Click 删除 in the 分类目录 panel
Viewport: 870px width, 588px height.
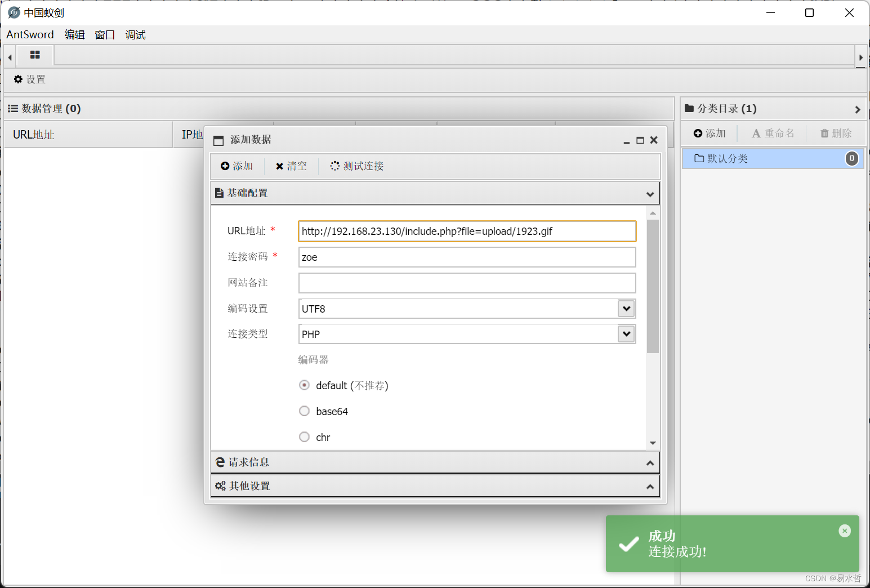pyautogui.click(x=836, y=133)
